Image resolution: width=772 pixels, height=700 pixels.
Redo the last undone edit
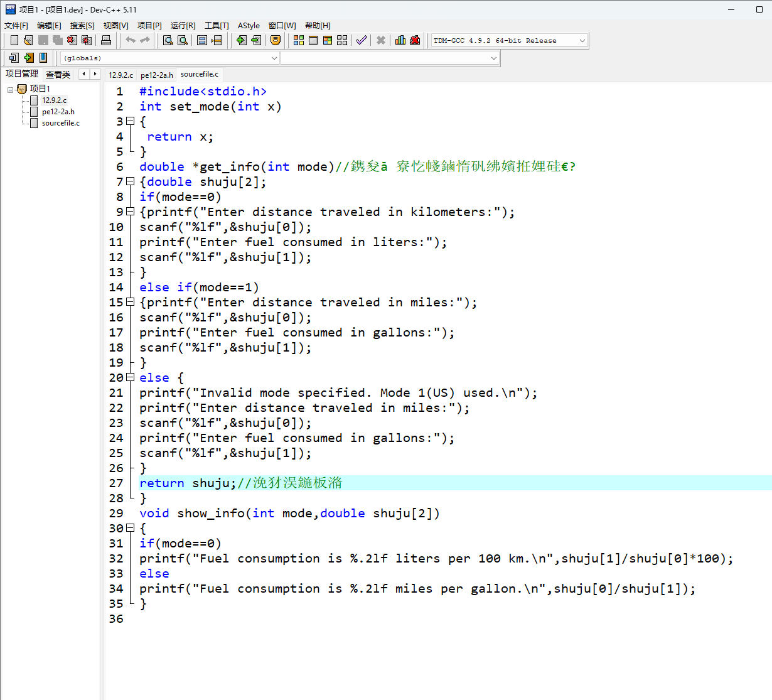point(145,40)
